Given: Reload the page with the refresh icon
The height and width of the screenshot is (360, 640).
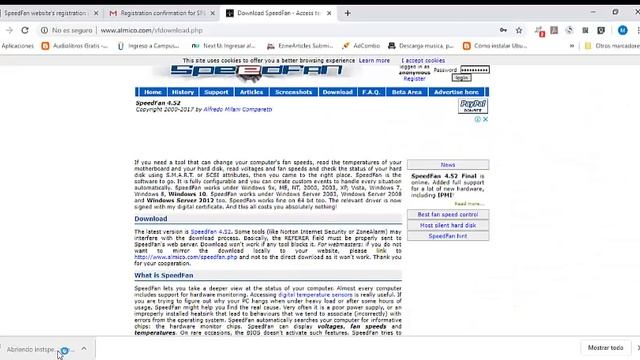Looking at the screenshot, I should [25, 30].
